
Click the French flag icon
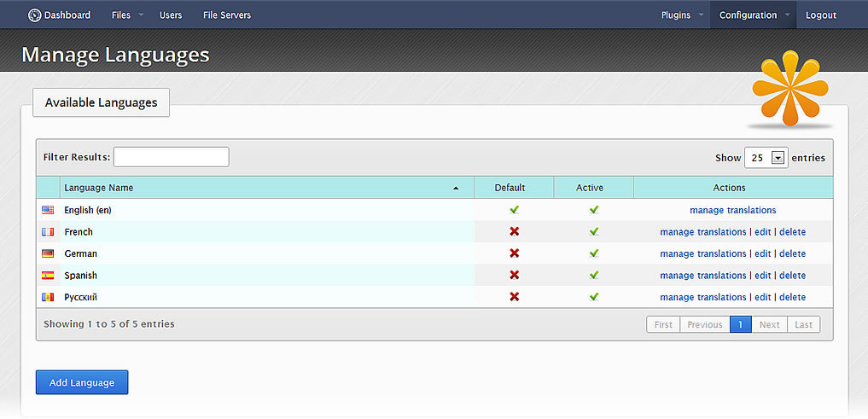(48, 232)
